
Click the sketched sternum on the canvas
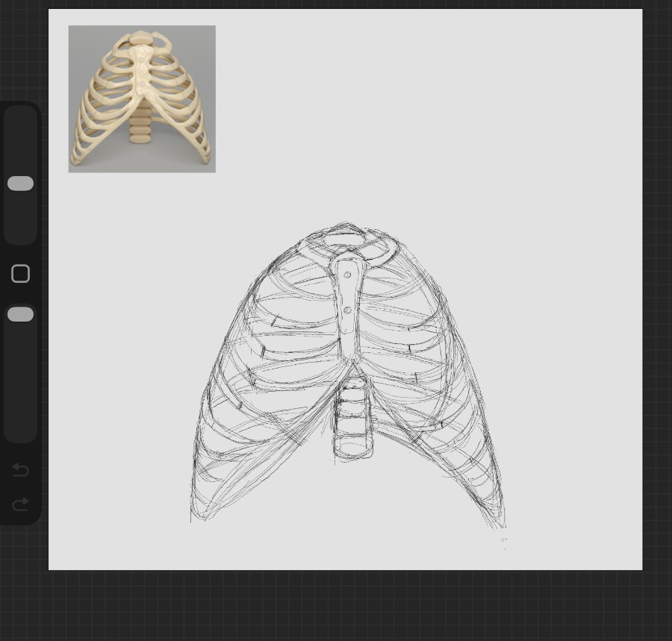click(347, 306)
